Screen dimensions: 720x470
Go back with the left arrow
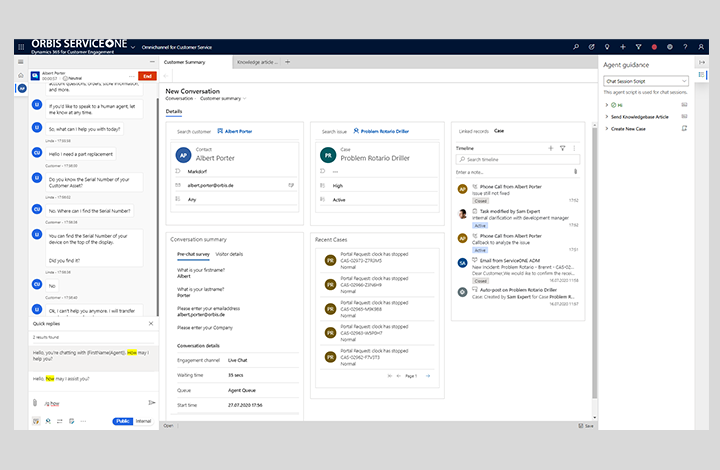pyautogui.click(x=166, y=76)
